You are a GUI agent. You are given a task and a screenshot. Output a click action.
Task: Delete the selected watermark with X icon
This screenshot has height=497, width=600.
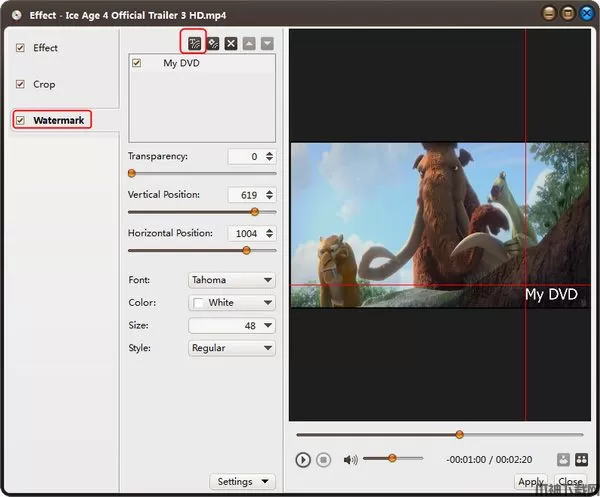231,43
